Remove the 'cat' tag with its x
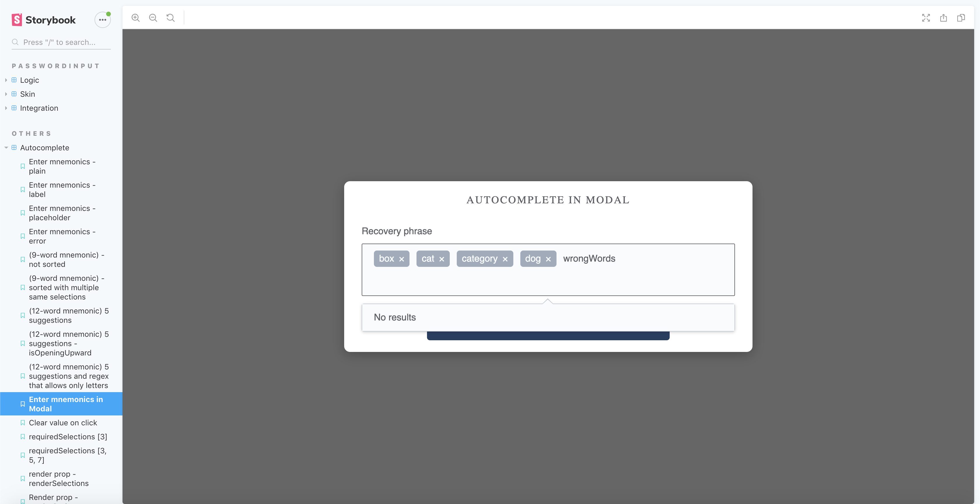Image resolution: width=980 pixels, height=504 pixels. (441, 259)
